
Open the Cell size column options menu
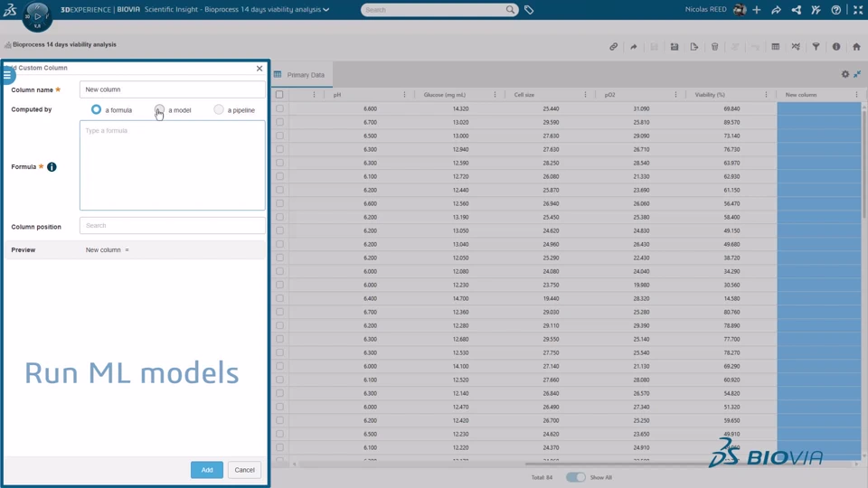click(585, 95)
